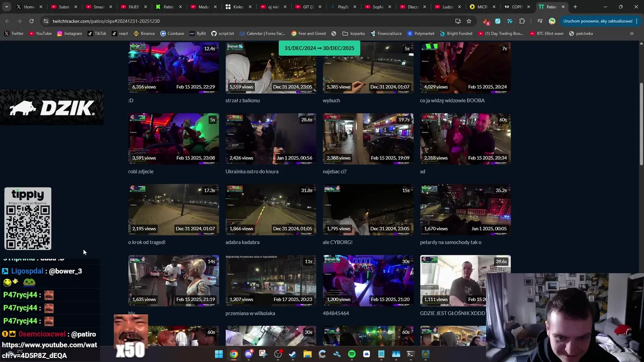
Task: Click the title text "co ja widzę widzowie BOOBA"
Action: click(x=452, y=101)
